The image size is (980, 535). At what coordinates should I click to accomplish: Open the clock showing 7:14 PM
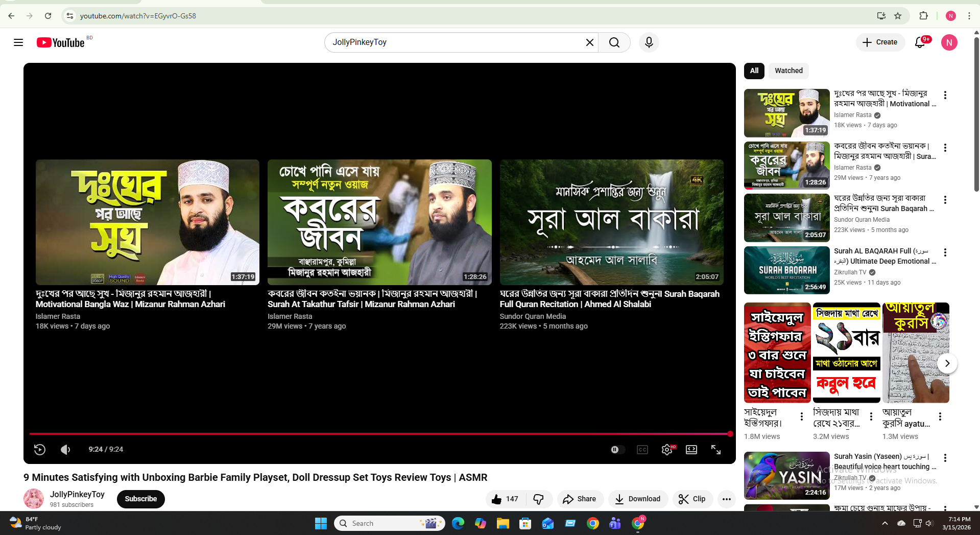957,523
